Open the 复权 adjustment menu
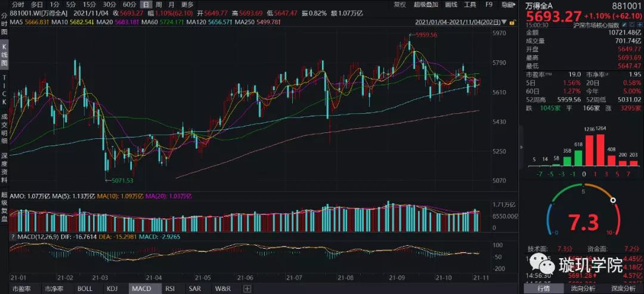The image size is (644, 294). (400, 5)
